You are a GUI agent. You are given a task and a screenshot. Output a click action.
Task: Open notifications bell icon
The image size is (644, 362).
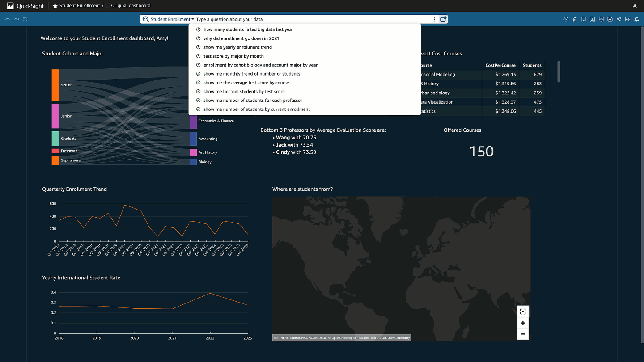coord(636,19)
